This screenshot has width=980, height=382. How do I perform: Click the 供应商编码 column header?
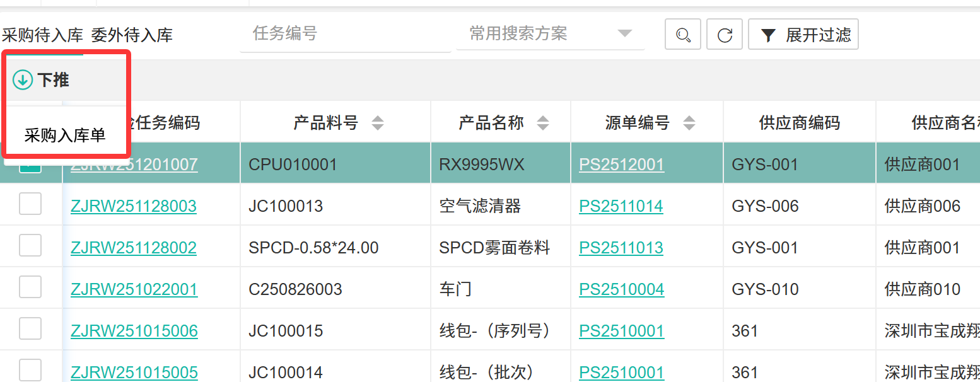point(799,123)
